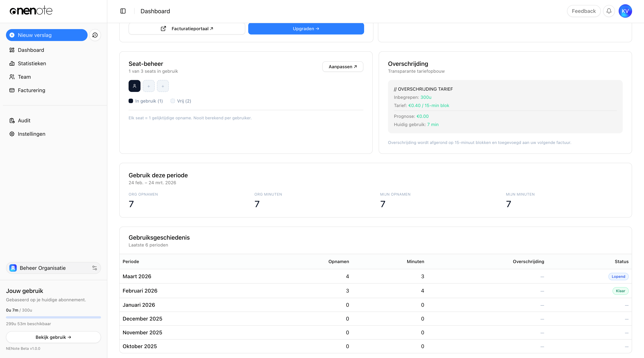
Task: Click the recording history clock icon
Action: (x=95, y=35)
